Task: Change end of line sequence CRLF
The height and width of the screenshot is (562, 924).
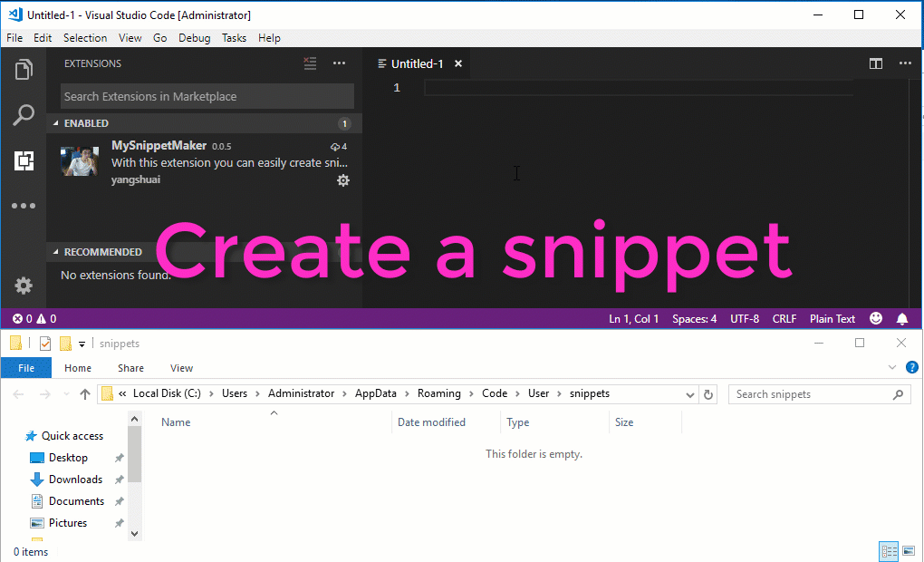Action: coord(784,319)
